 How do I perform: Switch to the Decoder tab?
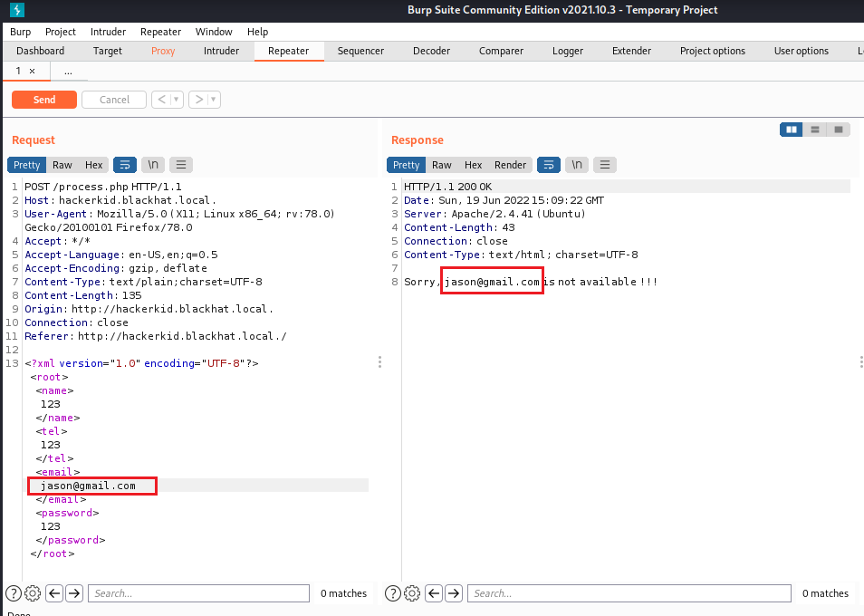(x=431, y=52)
